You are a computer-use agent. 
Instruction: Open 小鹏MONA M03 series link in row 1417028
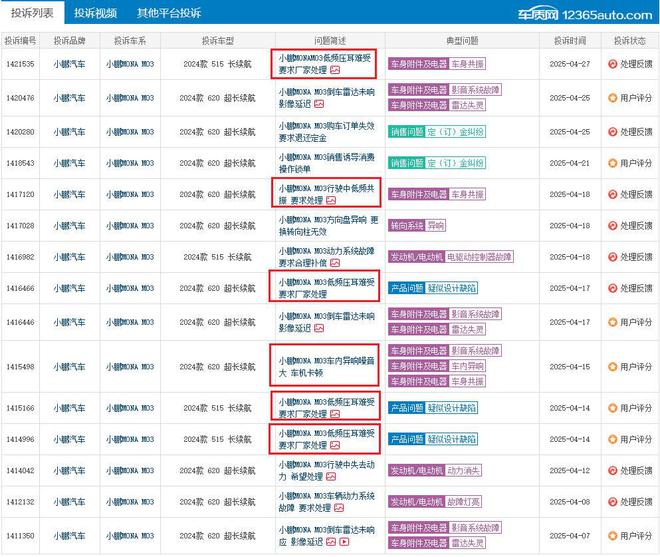[130, 226]
